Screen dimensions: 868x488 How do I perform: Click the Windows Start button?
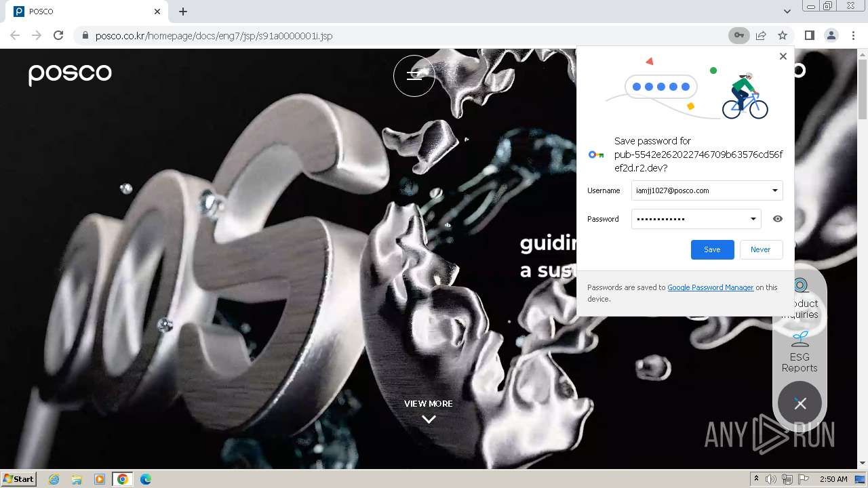coord(18,479)
